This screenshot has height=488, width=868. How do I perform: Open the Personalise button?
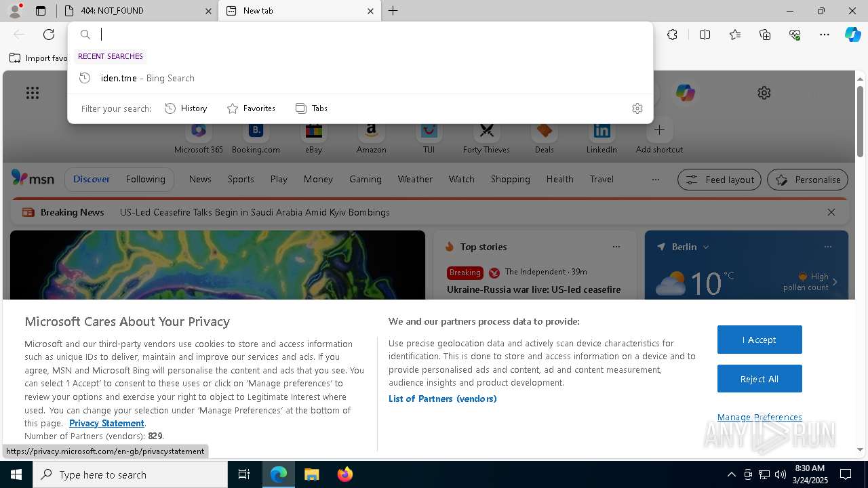tap(808, 180)
